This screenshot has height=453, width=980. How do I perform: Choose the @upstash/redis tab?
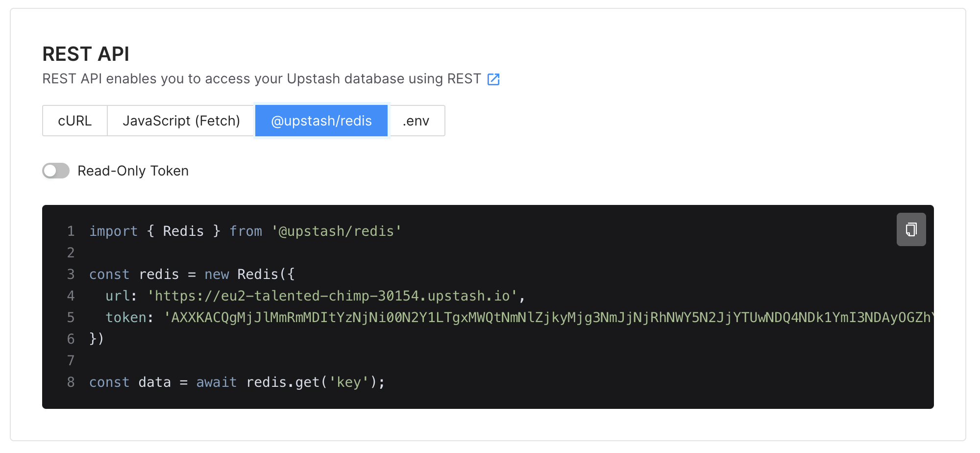point(321,121)
